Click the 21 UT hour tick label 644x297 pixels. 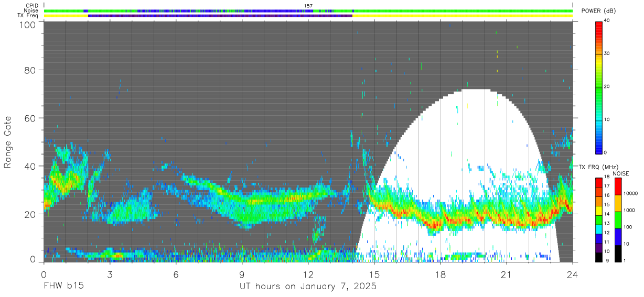506,274
